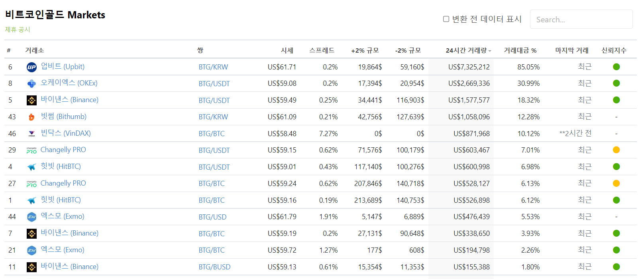
Task: Open the 제휴 공시 link
Action: (18, 30)
